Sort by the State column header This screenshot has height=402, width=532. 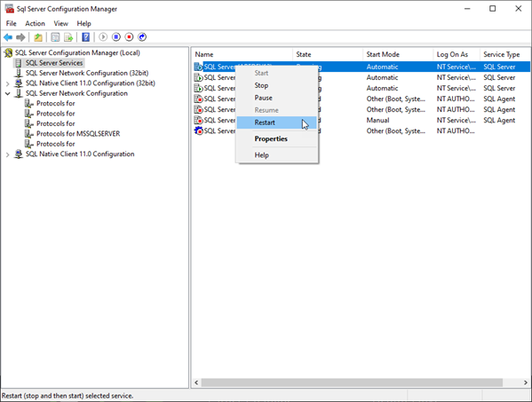pos(328,54)
